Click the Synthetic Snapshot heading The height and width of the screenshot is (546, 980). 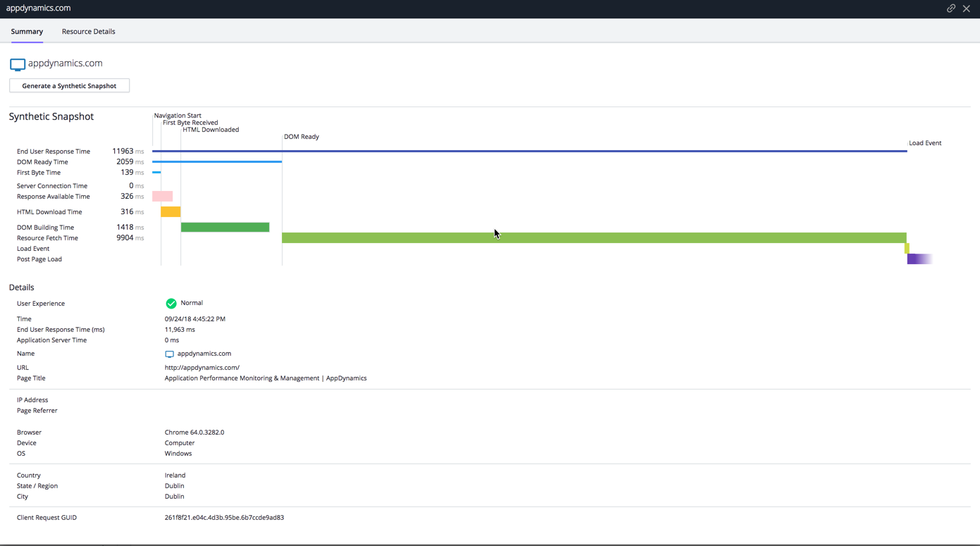pyautogui.click(x=51, y=117)
